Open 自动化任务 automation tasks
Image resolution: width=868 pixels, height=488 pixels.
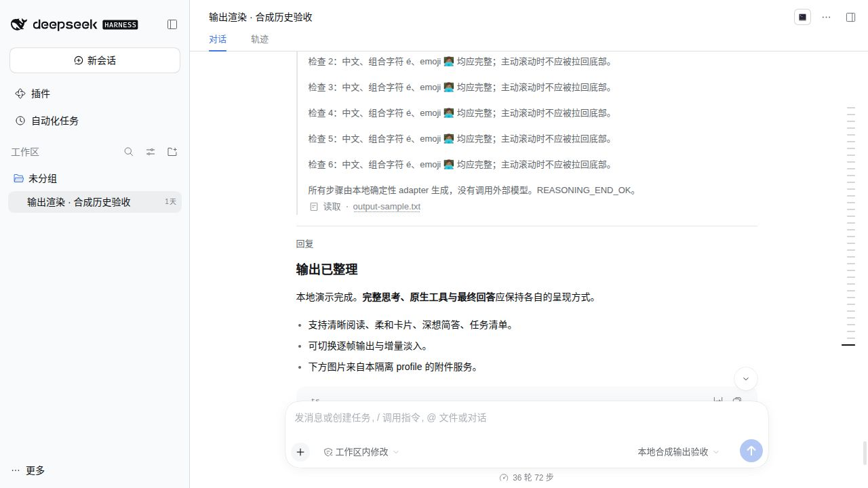click(x=95, y=121)
